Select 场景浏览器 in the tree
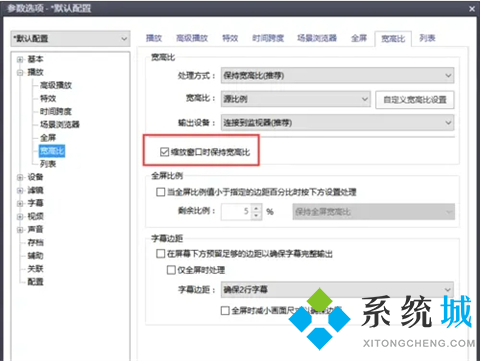 point(60,124)
